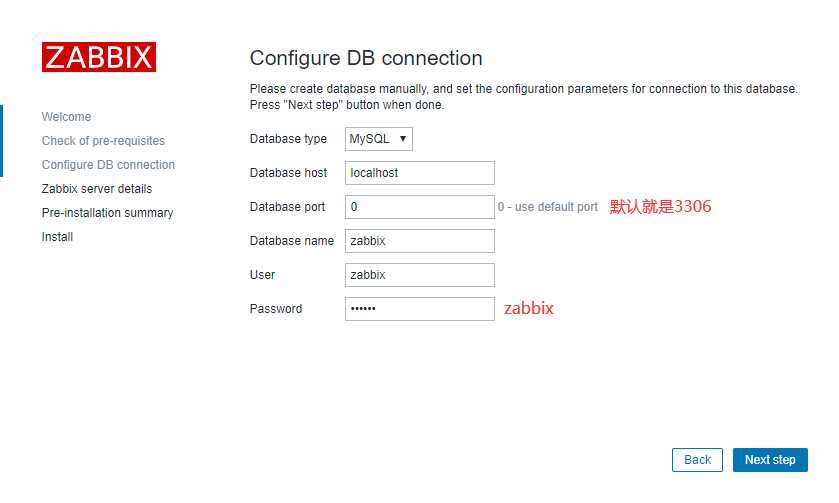This screenshot has height=503, width=839.
Task: Click the Install step in sidebar
Action: click(57, 237)
